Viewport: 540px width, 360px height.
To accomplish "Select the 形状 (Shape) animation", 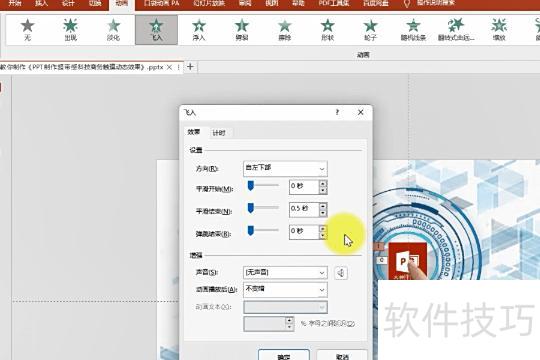I will [328, 30].
